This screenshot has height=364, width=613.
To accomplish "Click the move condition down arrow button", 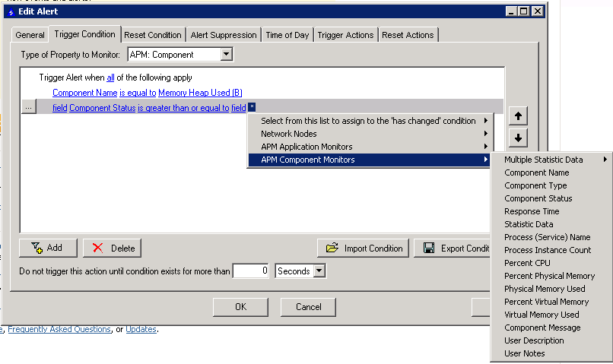I will [x=518, y=138].
